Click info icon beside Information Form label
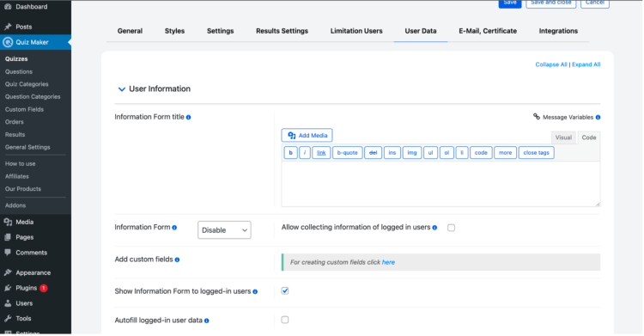The width and height of the screenshot is (644, 336). coord(174,228)
